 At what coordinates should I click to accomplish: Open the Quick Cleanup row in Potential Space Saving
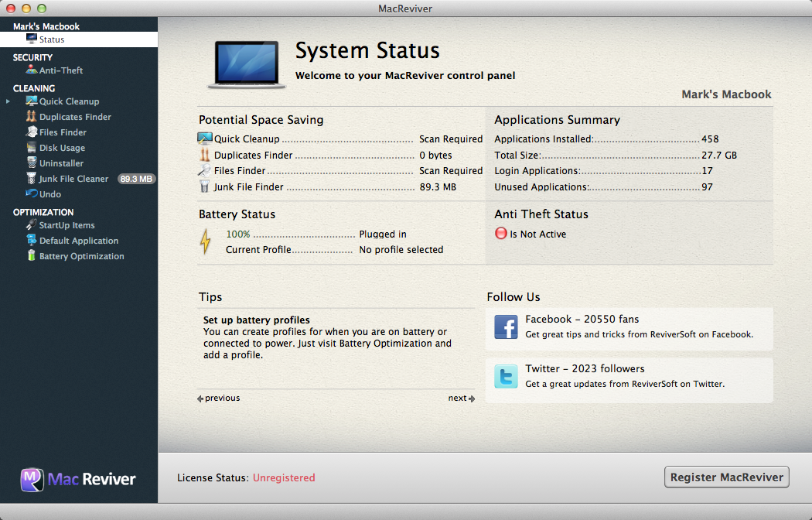tap(247, 139)
